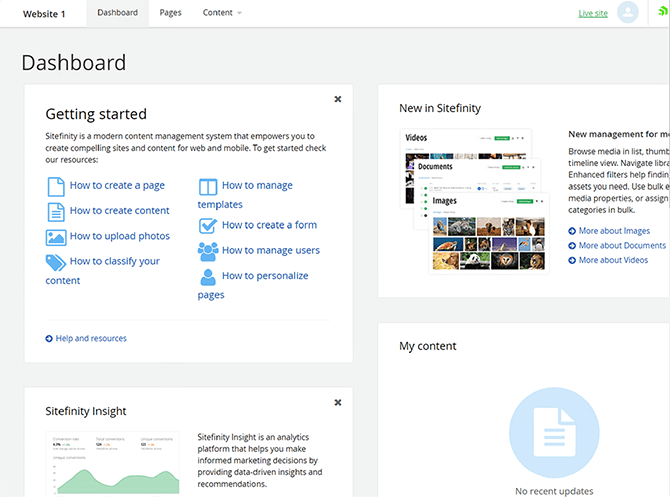Screen dimensions: 670x497
Task: Switch to the Pages tab
Action: point(170,13)
